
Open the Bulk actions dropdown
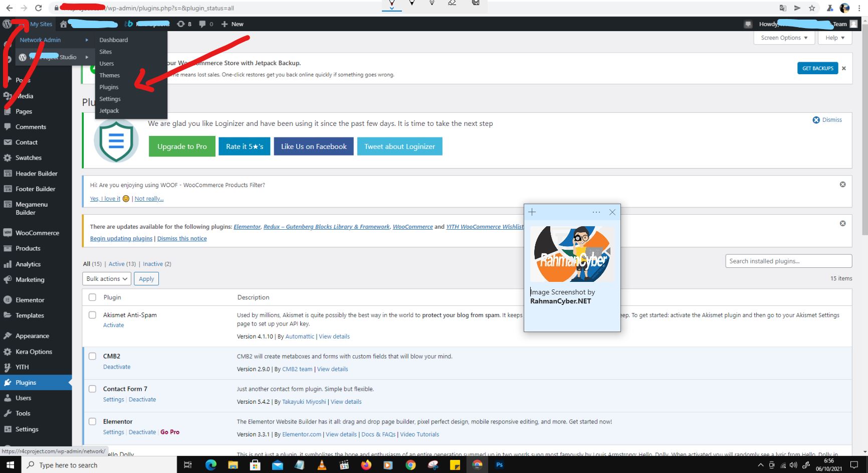106,278
